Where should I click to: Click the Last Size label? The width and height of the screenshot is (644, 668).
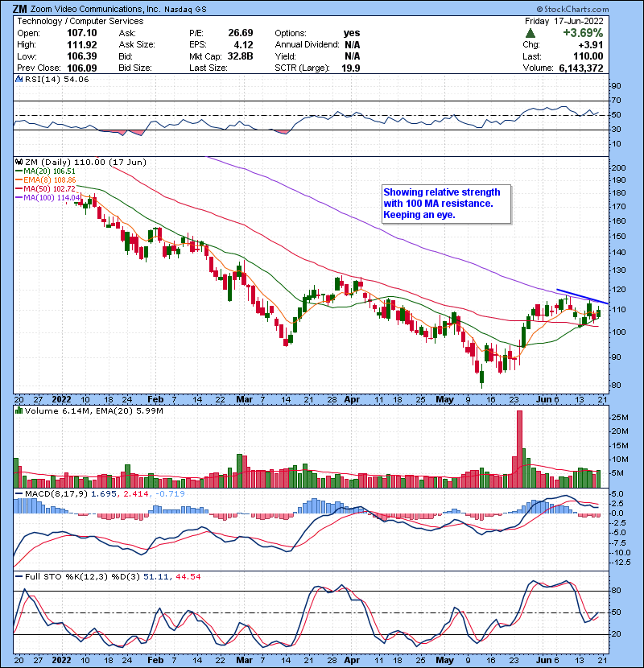[208, 68]
